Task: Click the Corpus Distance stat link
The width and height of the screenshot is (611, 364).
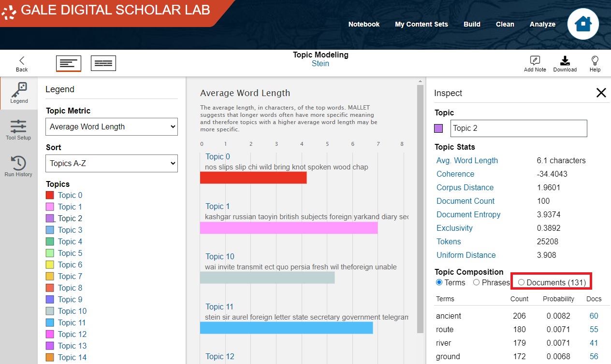Action: coord(465,187)
